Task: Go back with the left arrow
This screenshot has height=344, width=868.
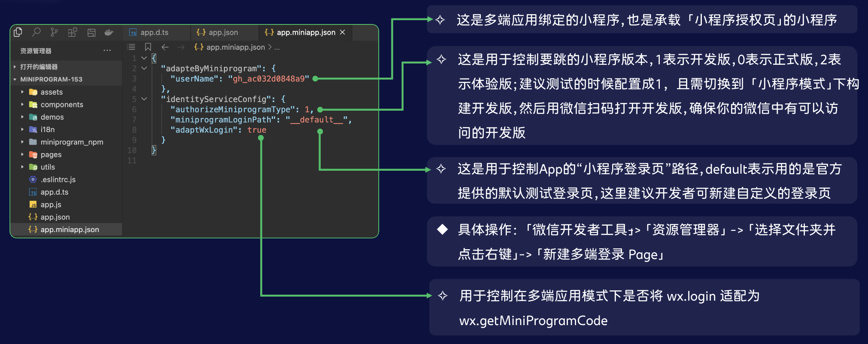Action: click(165, 47)
